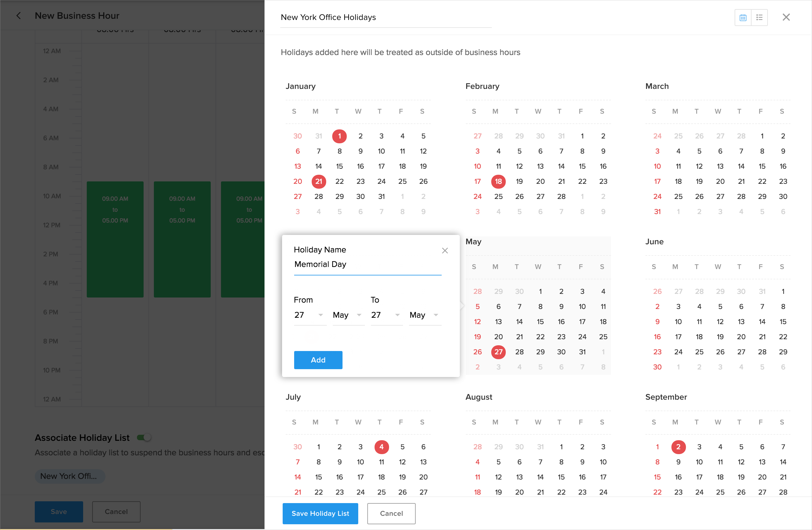Click May 27 highlighted date

pyautogui.click(x=498, y=352)
